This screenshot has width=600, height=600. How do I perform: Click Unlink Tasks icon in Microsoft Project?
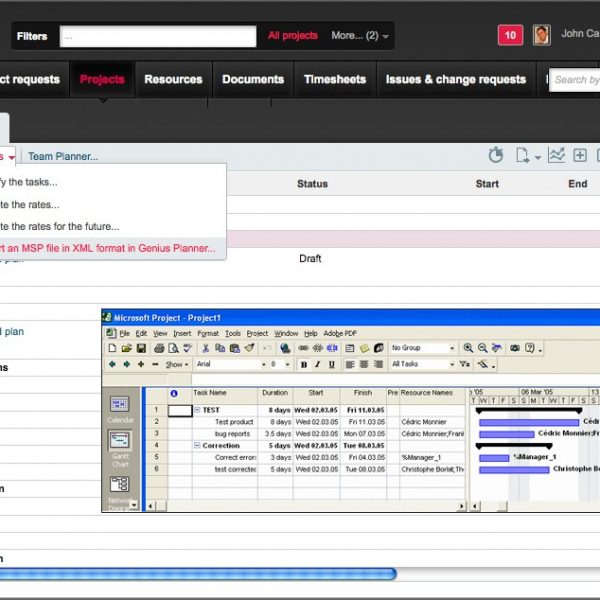tap(318, 348)
